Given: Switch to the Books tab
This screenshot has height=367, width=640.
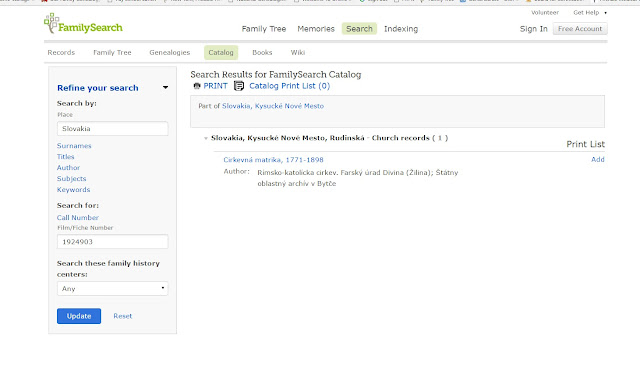Looking at the screenshot, I should tap(262, 53).
